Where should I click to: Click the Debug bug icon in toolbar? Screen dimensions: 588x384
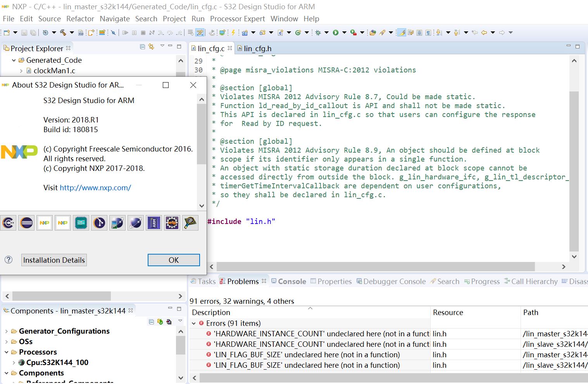(x=318, y=33)
